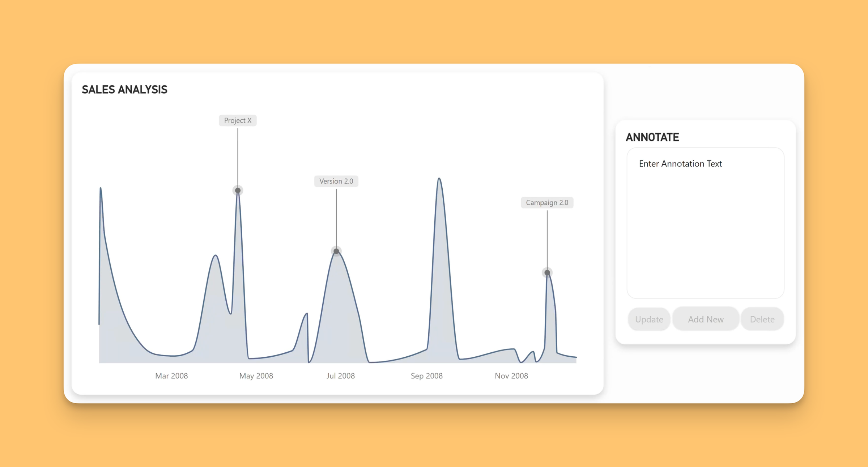Image resolution: width=868 pixels, height=467 pixels.
Task: Click the Nov 2008 axis label
Action: pyautogui.click(x=511, y=376)
